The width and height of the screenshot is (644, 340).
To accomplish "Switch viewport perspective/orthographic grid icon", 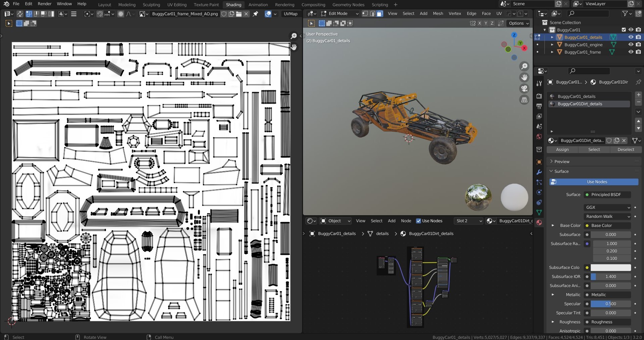I will coord(524,100).
